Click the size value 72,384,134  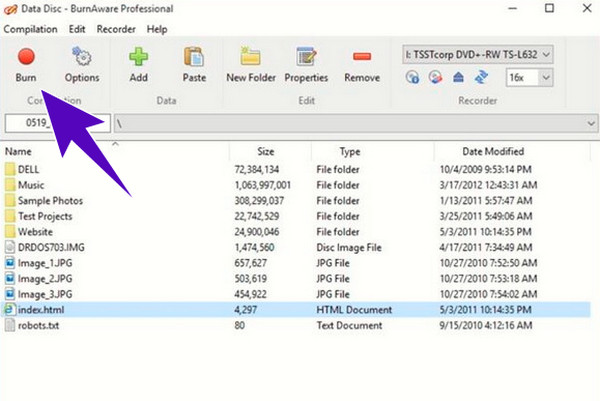(256, 170)
